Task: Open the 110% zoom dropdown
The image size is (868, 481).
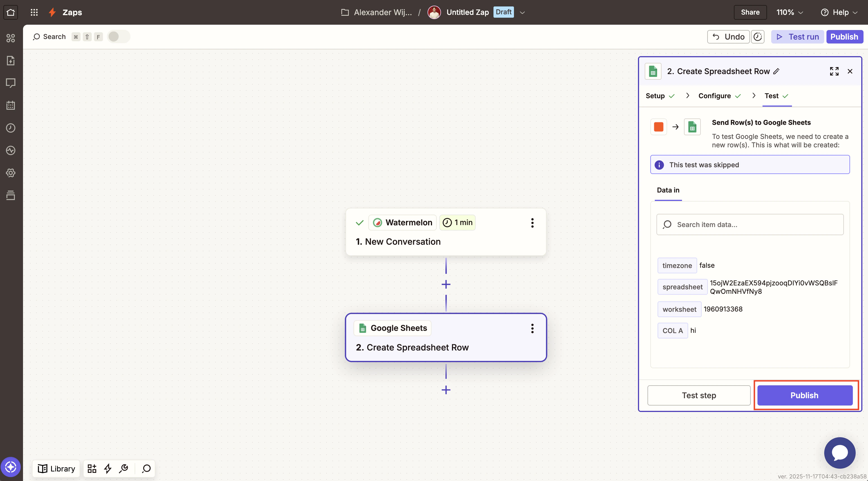Action: click(789, 12)
